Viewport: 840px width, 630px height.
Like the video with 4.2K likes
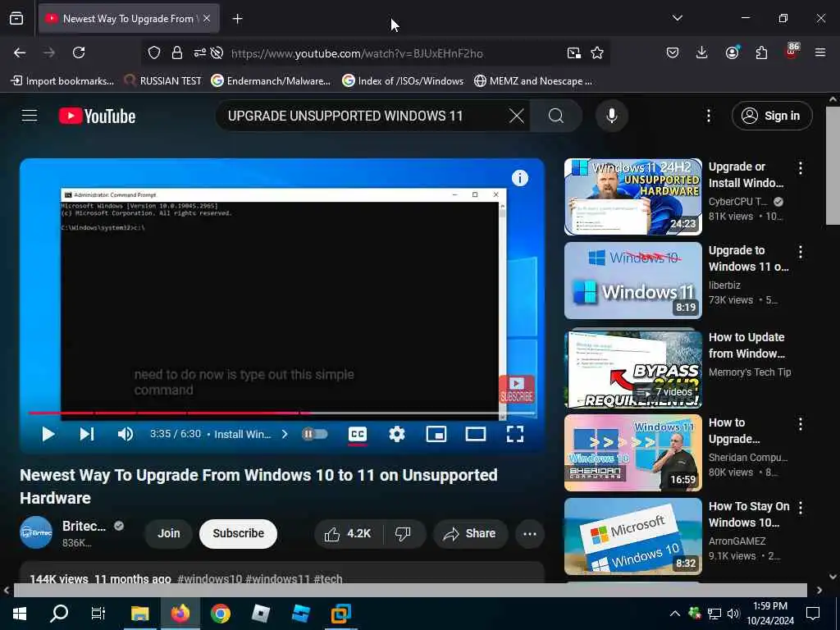pos(348,533)
